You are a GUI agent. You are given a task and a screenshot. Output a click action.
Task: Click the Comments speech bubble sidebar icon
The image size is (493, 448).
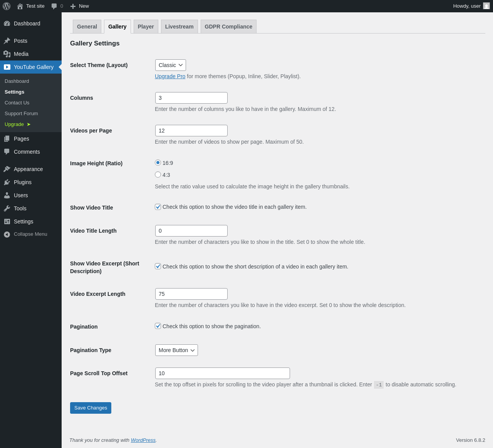pos(7,152)
